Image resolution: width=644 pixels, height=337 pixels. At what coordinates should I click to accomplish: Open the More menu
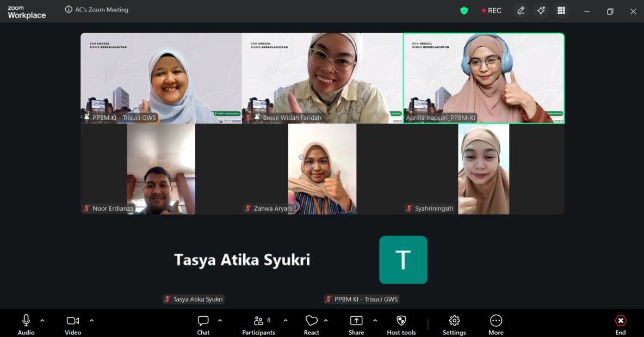[496, 321]
